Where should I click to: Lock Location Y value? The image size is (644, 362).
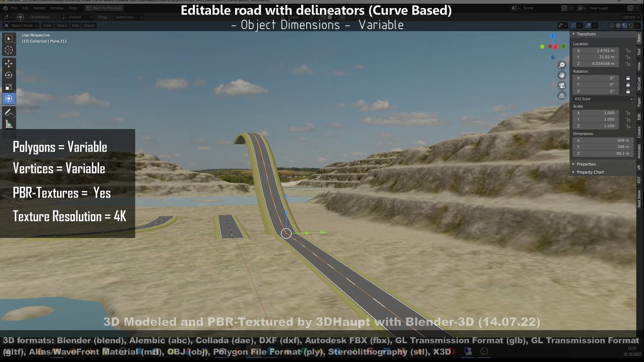click(628, 57)
